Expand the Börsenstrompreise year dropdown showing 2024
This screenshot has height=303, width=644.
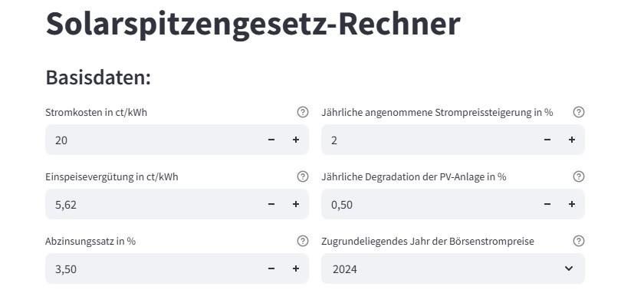click(x=453, y=268)
